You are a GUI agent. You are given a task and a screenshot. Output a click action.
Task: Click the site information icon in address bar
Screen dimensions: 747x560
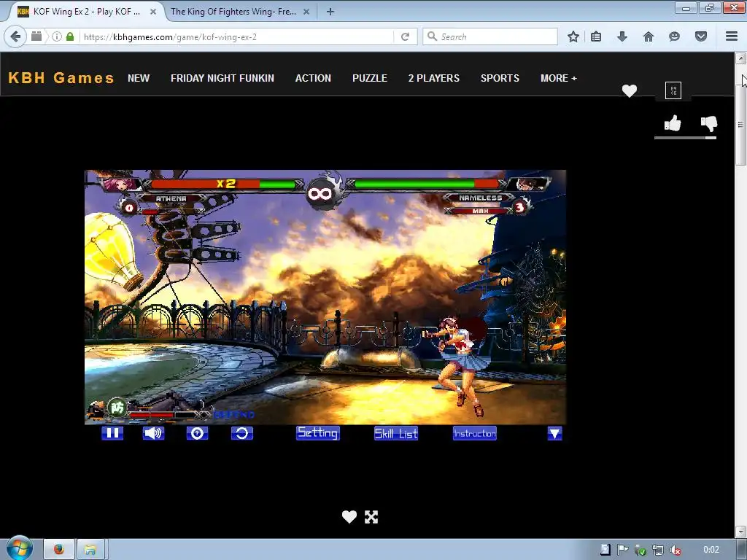[57, 36]
